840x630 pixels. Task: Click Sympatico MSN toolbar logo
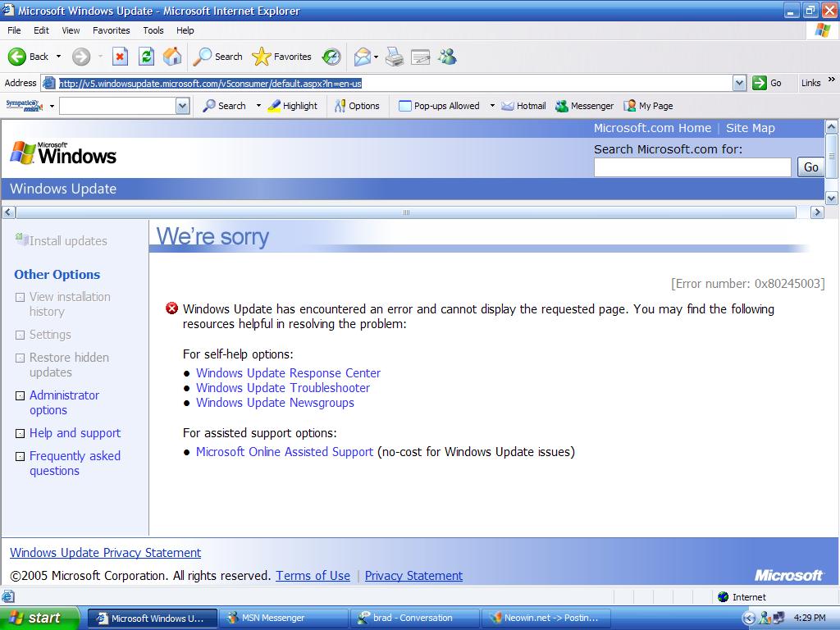point(24,106)
